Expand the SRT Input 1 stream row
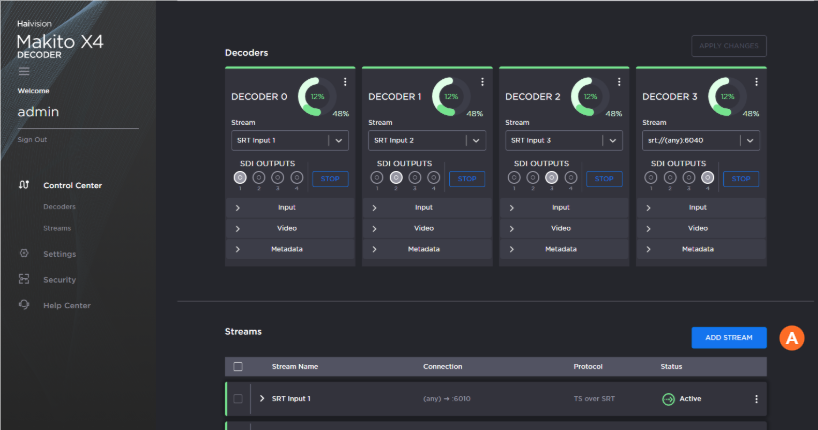 click(262, 399)
